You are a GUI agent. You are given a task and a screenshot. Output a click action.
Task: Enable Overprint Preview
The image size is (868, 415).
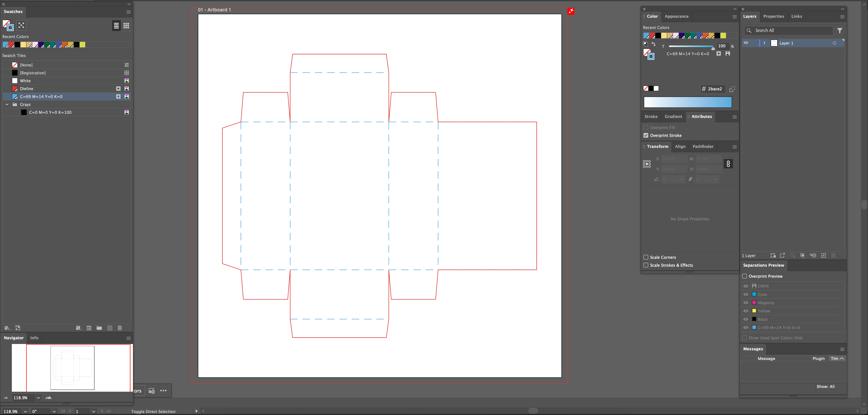coord(745,276)
